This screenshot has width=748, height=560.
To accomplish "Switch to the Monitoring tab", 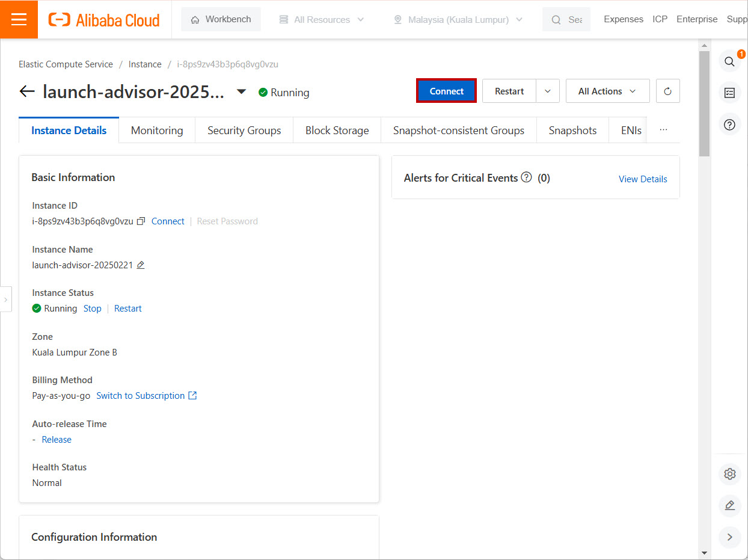I will point(157,131).
